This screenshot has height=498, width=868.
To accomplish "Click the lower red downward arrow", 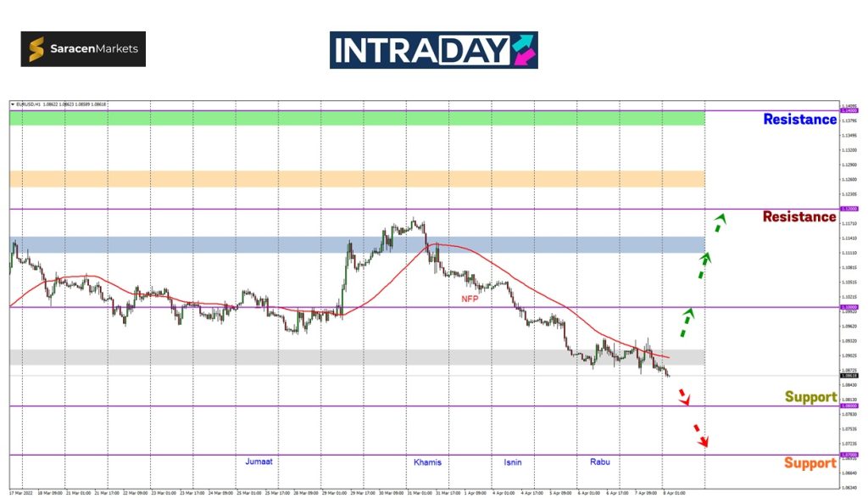I will [700, 434].
